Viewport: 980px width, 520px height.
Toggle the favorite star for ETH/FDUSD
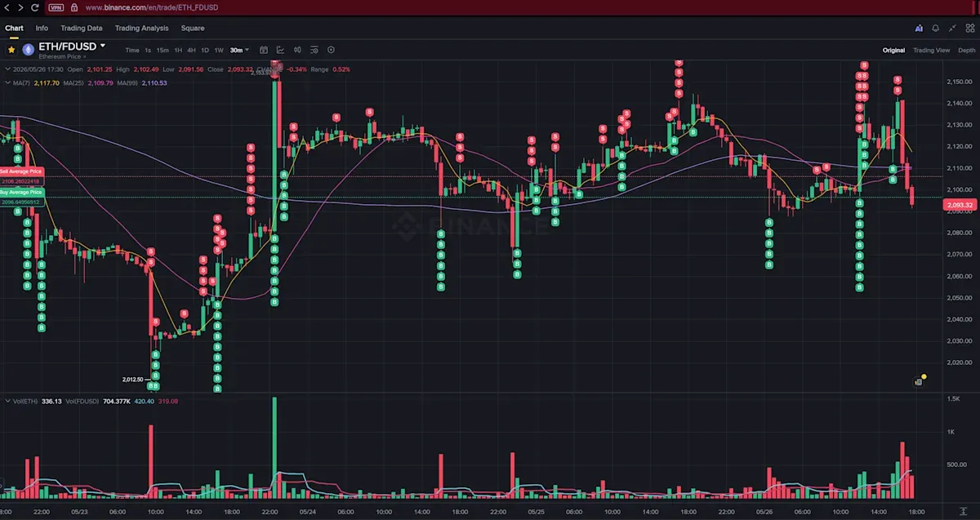pyautogui.click(x=11, y=49)
